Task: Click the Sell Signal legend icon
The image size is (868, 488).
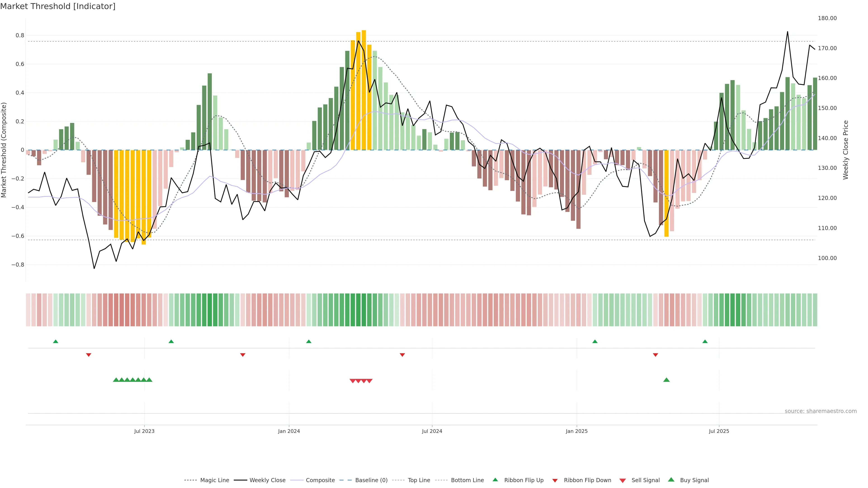Action: pos(623,481)
